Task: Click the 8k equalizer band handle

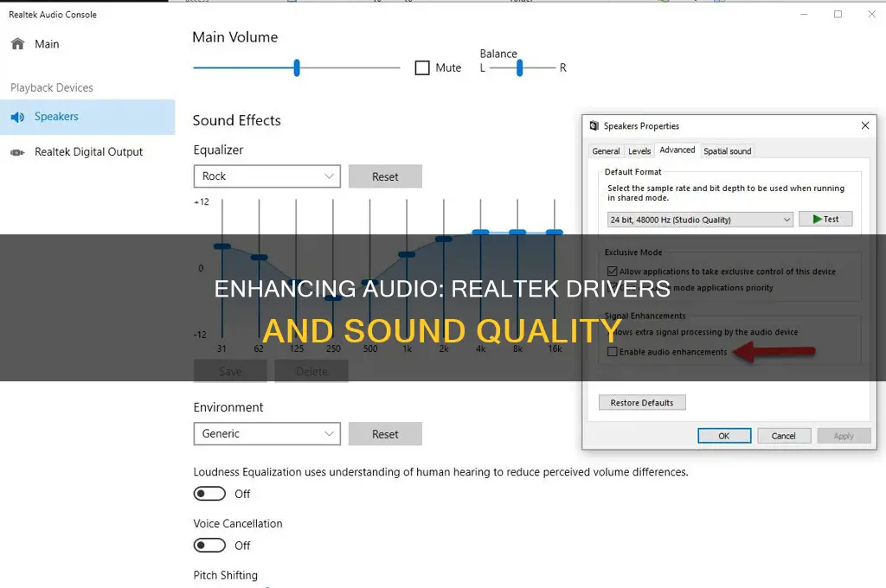Action: (x=517, y=232)
